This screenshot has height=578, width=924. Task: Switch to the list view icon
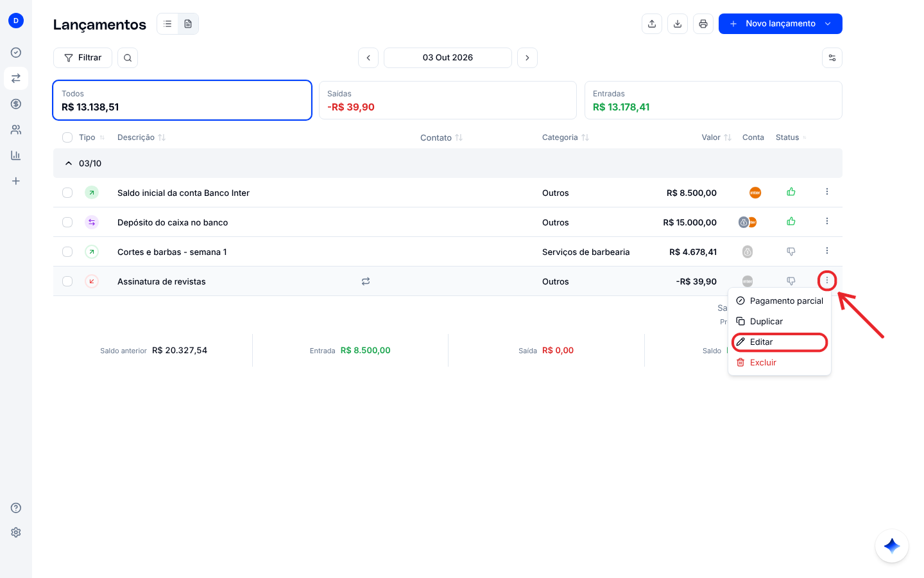point(167,24)
